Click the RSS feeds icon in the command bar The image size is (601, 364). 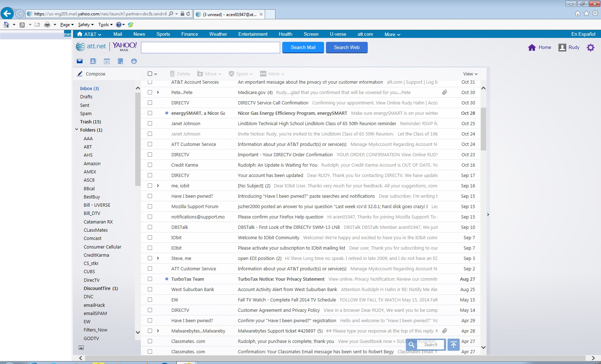22,25
